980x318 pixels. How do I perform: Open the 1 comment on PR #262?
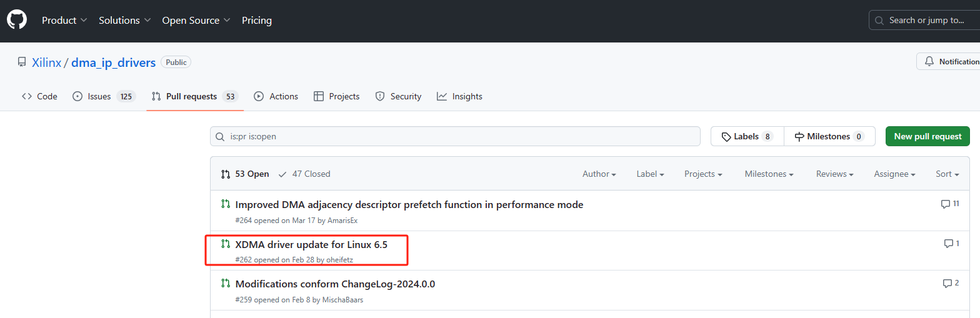point(952,244)
